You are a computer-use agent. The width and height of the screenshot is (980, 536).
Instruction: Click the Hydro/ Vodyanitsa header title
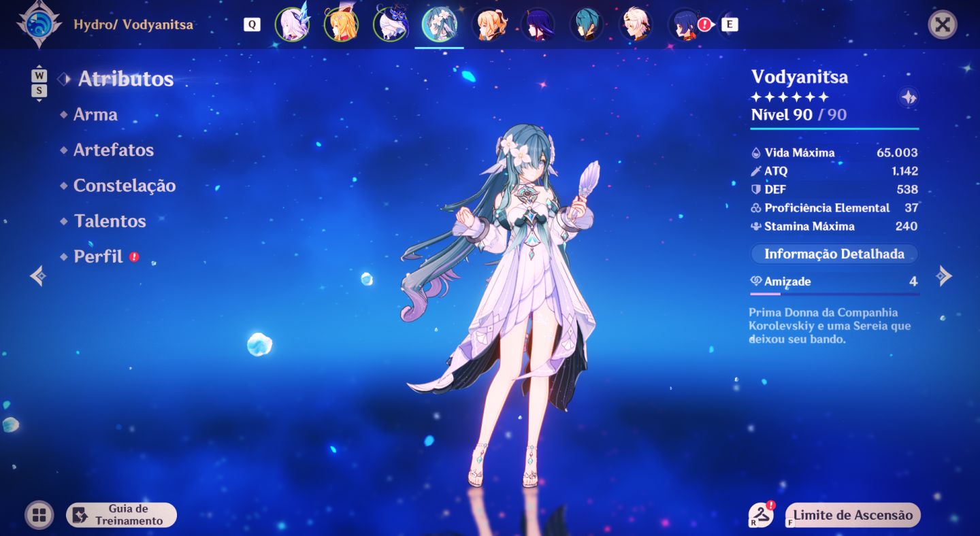click(x=133, y=24)
